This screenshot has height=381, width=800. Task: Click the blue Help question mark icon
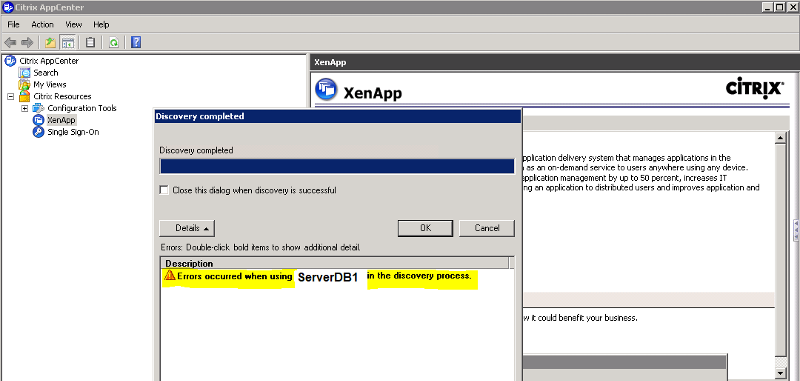(136, 42)
